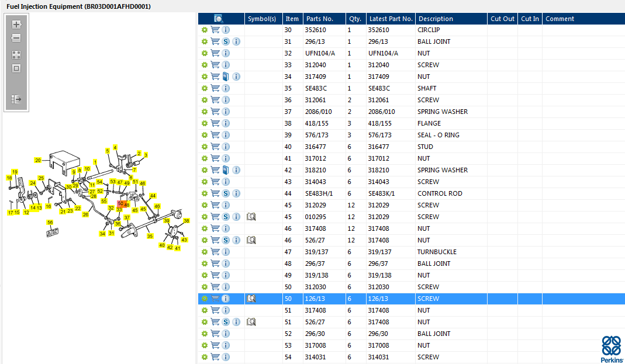Click gear icon for NUT UFN104/A row
Screen dimensions: 625x364
(205, 53)
